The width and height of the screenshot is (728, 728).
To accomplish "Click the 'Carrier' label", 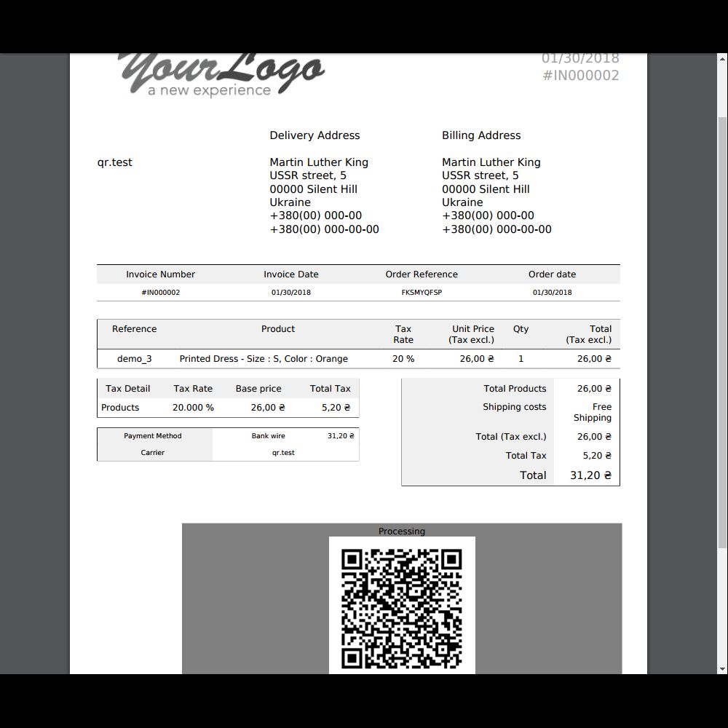I will 153,453.
